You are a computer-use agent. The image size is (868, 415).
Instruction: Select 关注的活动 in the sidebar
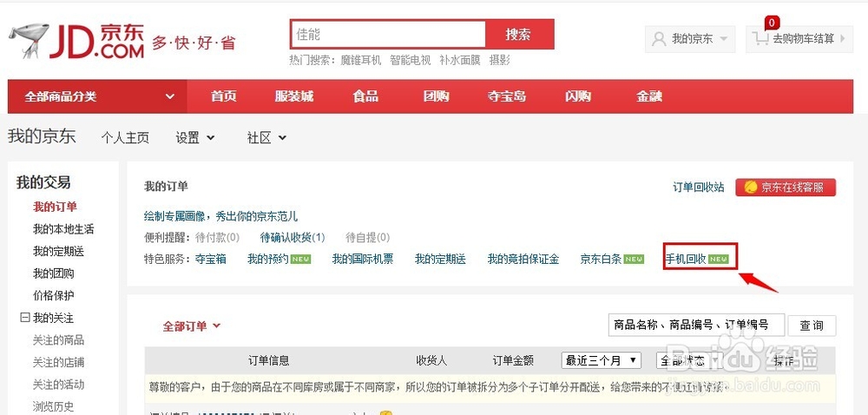coord(58,384)
